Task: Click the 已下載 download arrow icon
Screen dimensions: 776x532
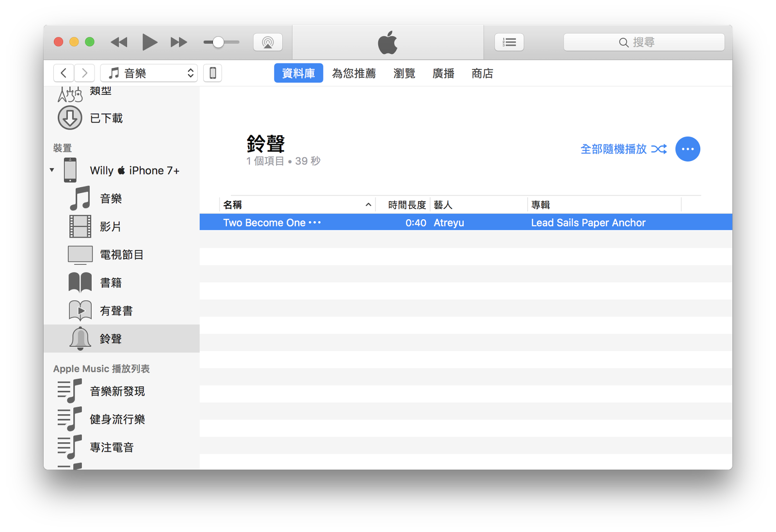Action: coord(70,118)
